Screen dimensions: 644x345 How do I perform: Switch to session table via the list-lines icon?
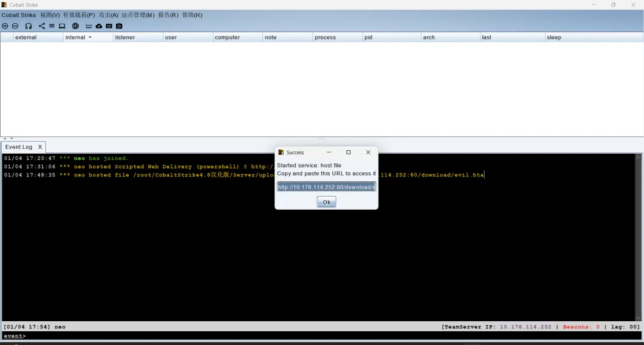tap(52, 26)
